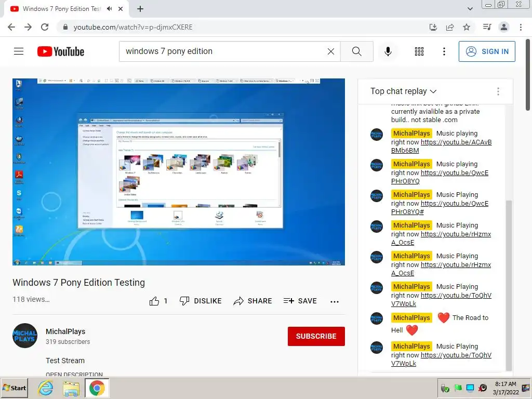Reload the YouTube page
The width and height of the screenshot is (532, 399).
(45, 27)
